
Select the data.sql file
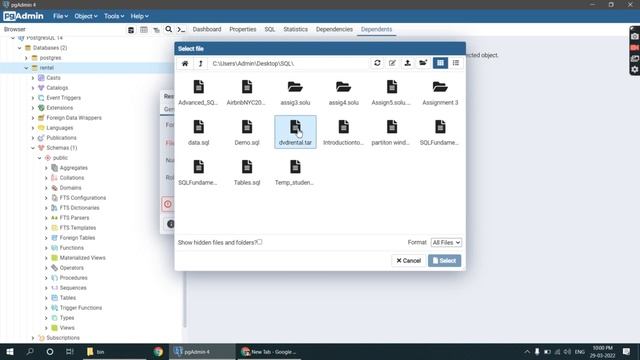(x=198, y=132)
